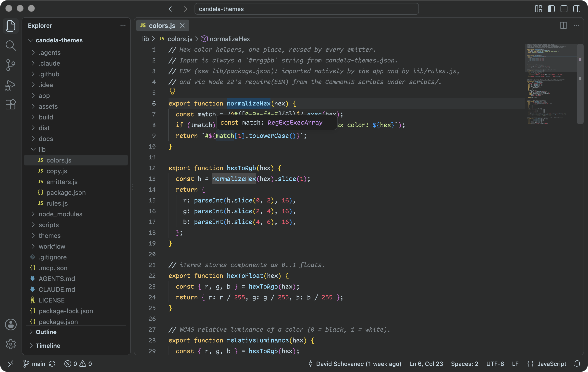
Task: Open package-lock.json in the tree
Action: (x=76, y=311)
